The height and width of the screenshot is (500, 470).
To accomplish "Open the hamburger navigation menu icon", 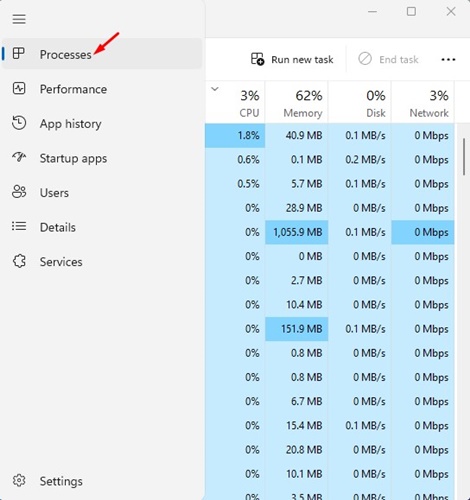I will tap(19, 19).
